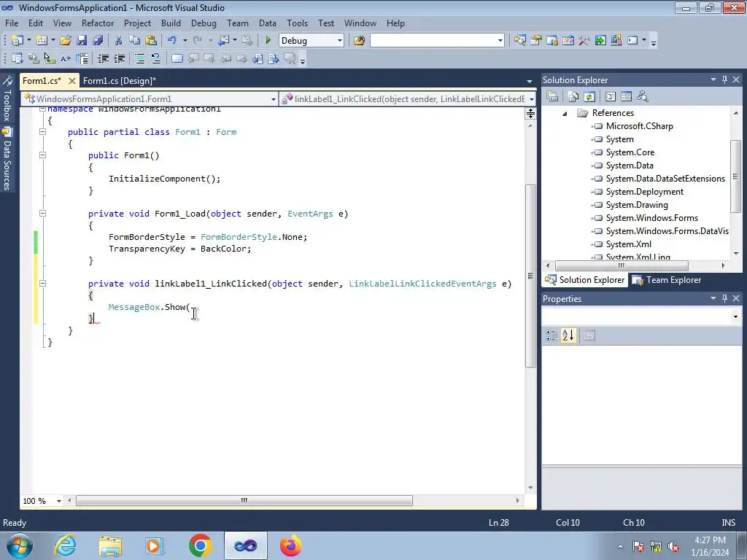Screen dimensions: 747x560
Task: Open the Build menu
Action: pyautogui.click(x=171, y=23)
